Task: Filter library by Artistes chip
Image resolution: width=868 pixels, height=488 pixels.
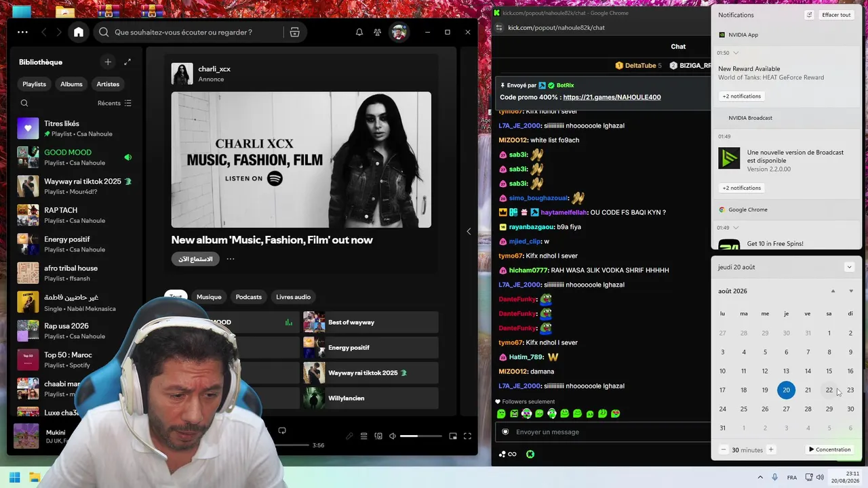Action: 108,84
